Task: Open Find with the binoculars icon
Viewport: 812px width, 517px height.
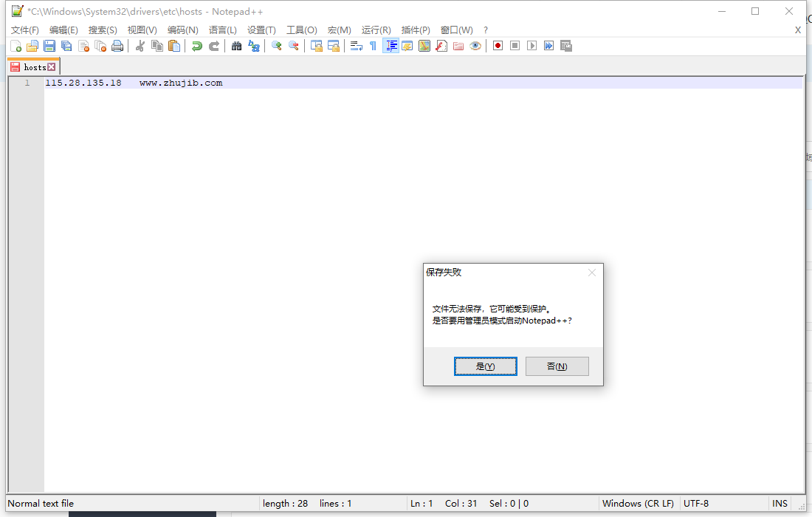Action: (x=237, y=46)
